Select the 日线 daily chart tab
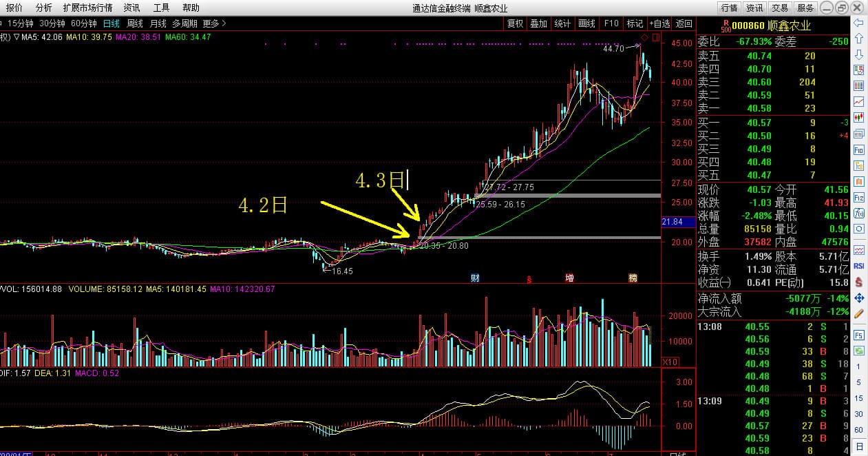Image resolution: width=868 pixels, height=456 pixels. pos(111,23)
